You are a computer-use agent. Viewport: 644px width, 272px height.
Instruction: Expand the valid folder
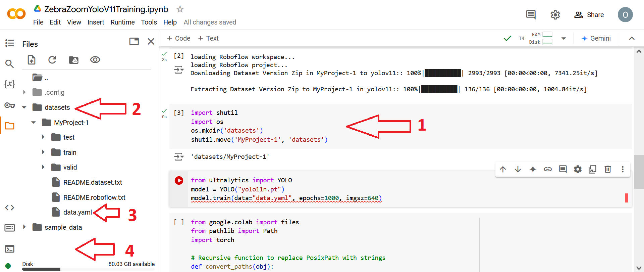43,167
